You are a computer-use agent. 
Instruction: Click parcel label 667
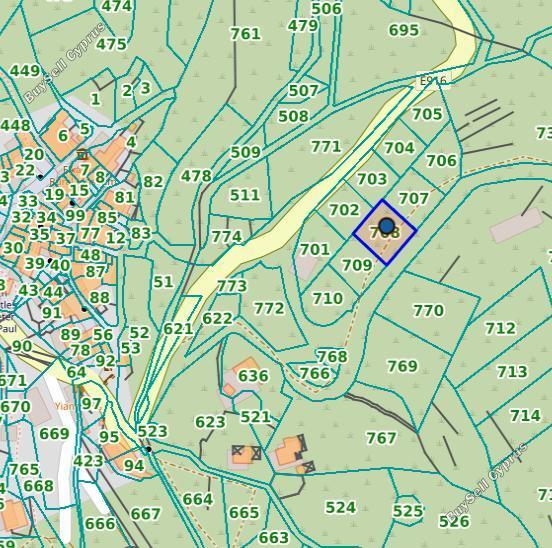(x=145, y=514)
